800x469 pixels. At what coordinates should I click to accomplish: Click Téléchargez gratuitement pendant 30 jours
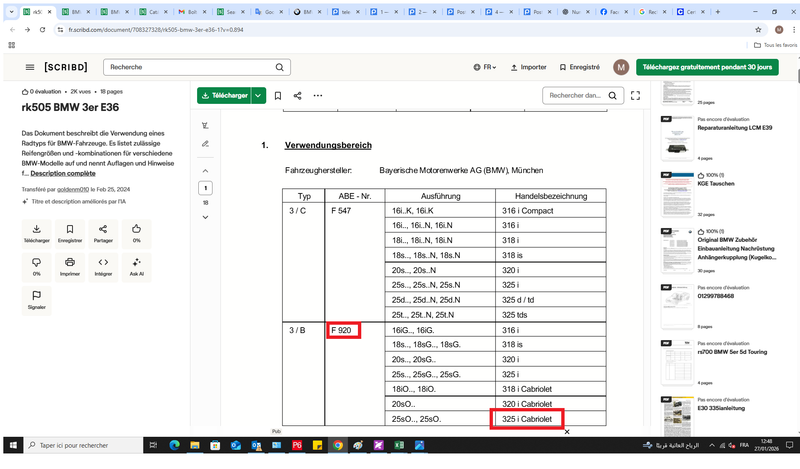(x=707, y=67)
